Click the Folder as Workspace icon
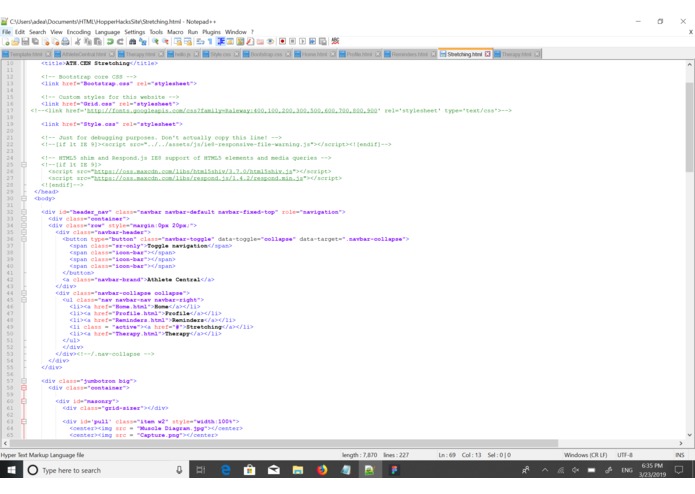695x494 pixels. coord(260,42)
